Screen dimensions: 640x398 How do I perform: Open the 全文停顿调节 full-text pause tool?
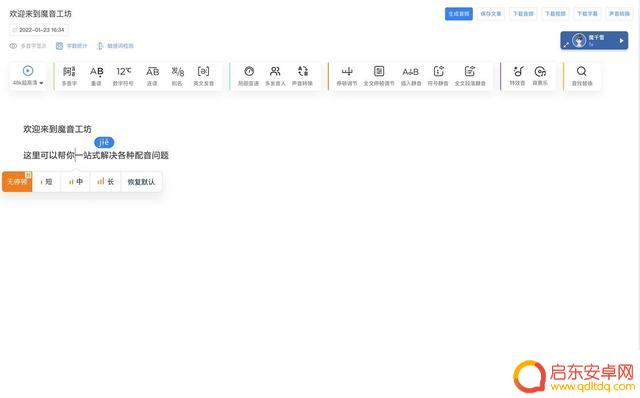[x=379, y=76]
